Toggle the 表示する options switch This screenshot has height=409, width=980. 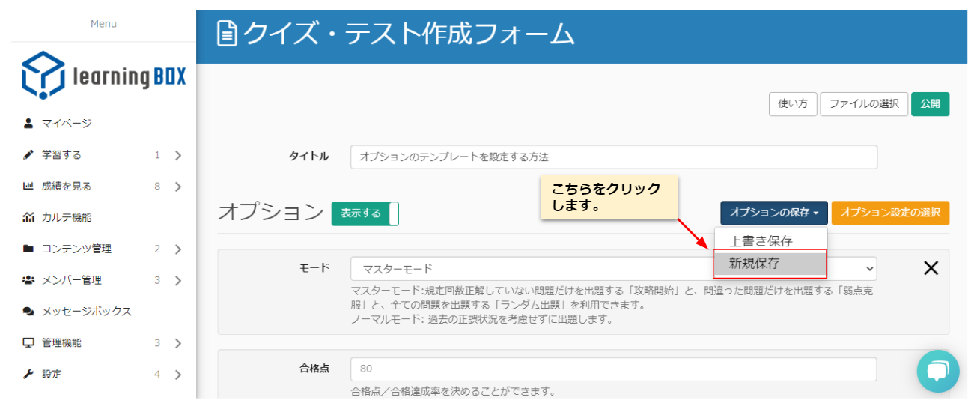click(x=365, y=213)
